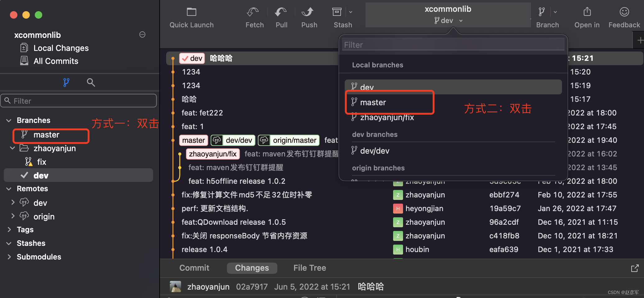Switch to the Commit tab
This screenshot has height=298, width=644.
[194, 268]
